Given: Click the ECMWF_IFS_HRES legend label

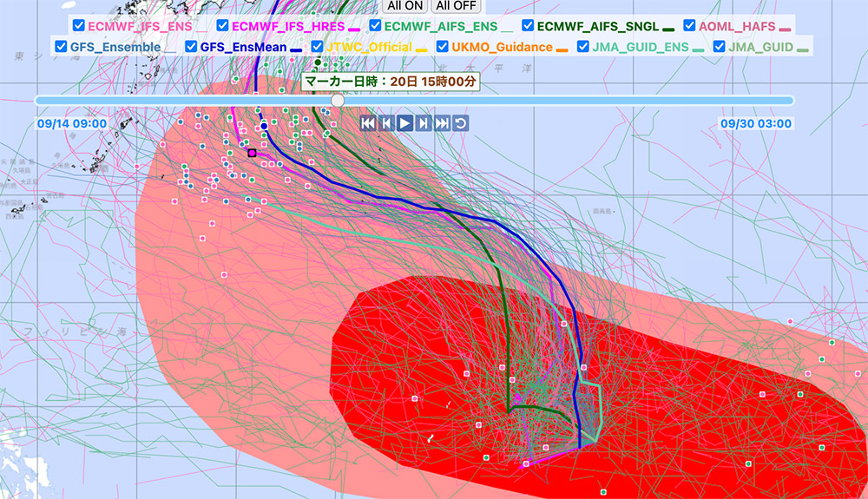Looking at the screenshot, I should tap(288, 26).
